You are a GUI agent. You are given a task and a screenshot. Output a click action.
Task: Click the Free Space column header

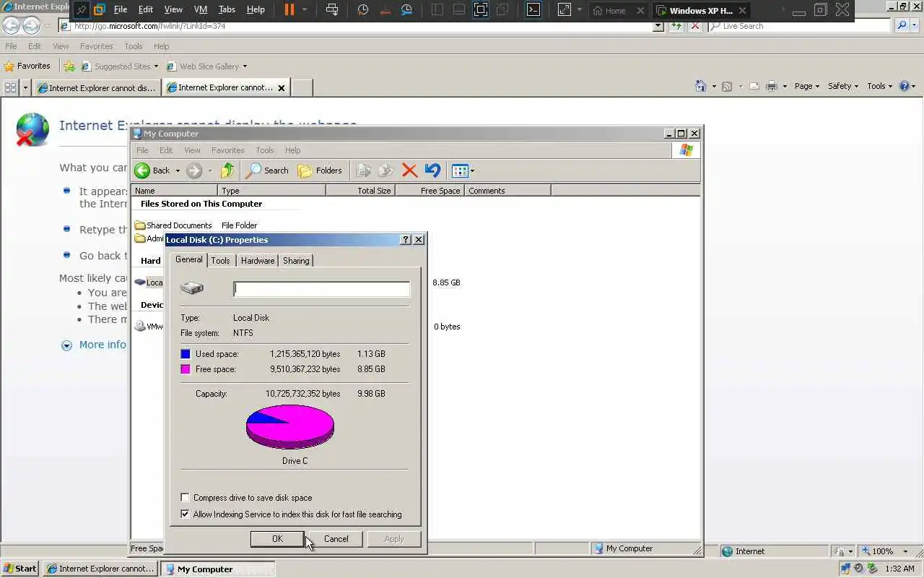pyautogui.click(x=430, y=191)
